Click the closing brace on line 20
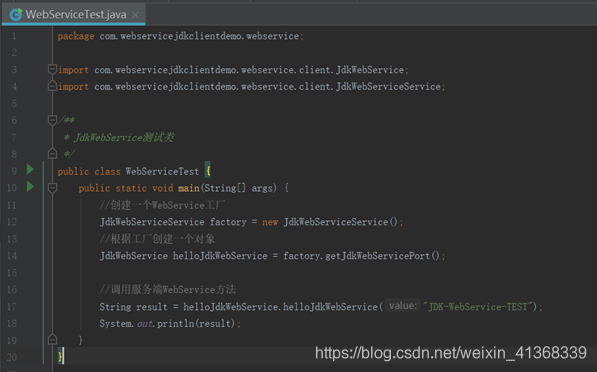This screenshot has height=372, width=597. coord(60,356)
